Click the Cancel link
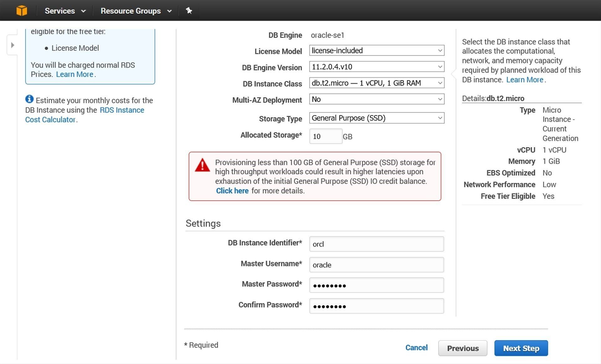 coord(416,348)
